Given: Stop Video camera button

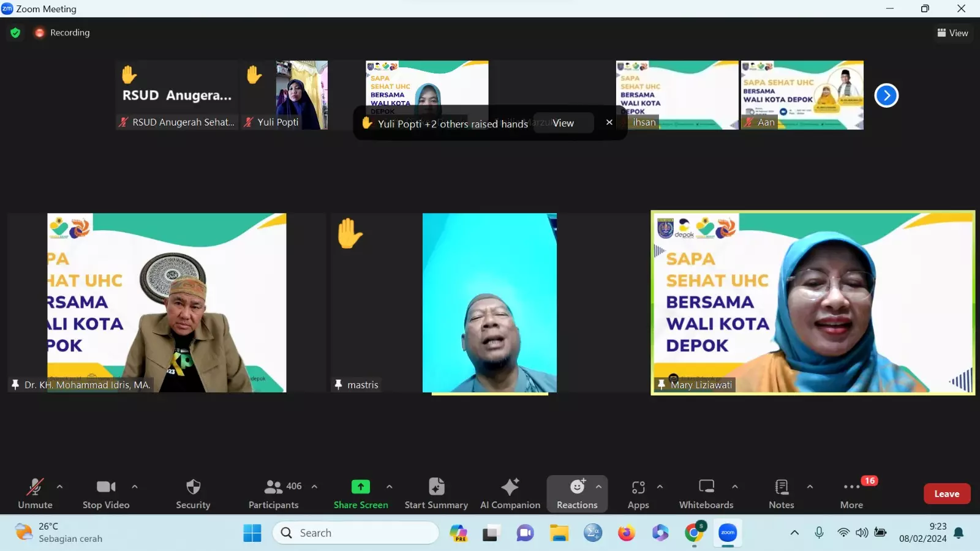Looking at the screenshot, I should pyautogui.click(x=106, y=493).
